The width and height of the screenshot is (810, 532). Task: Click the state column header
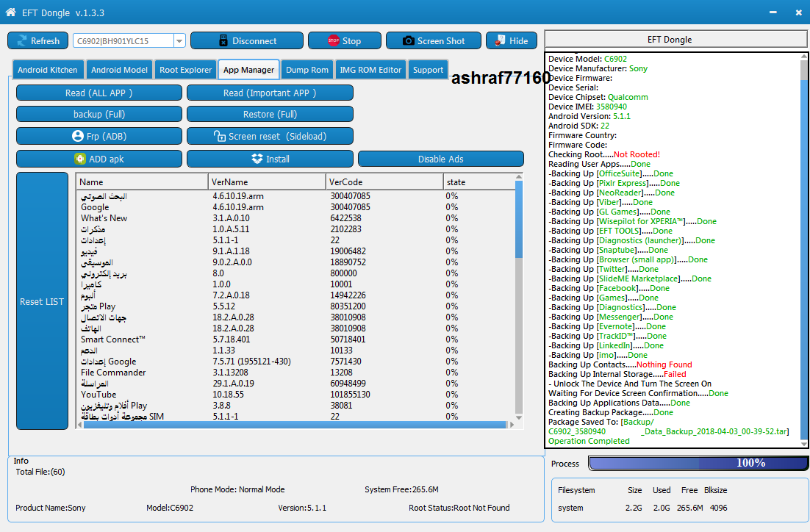pyautogui.click(x=479, y=181)
